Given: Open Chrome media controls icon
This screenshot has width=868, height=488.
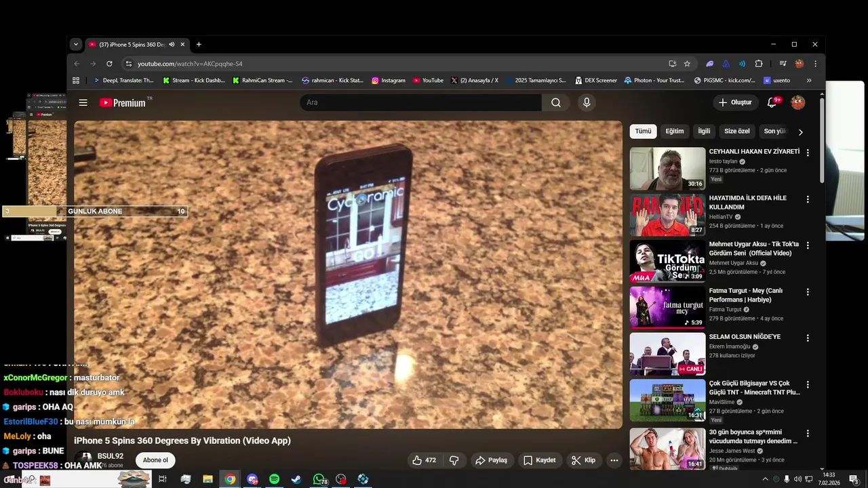Looking at the screenshot, I should pos(783,64).
